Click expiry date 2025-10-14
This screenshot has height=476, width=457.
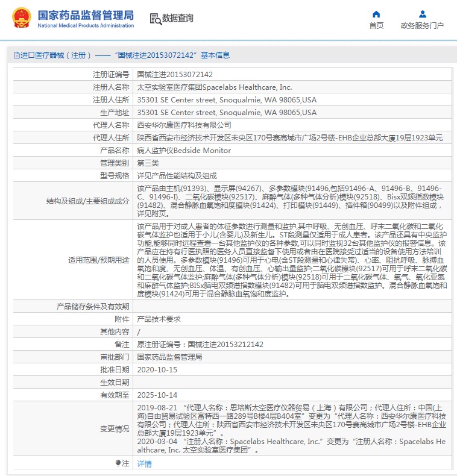(x=157, y=395)
